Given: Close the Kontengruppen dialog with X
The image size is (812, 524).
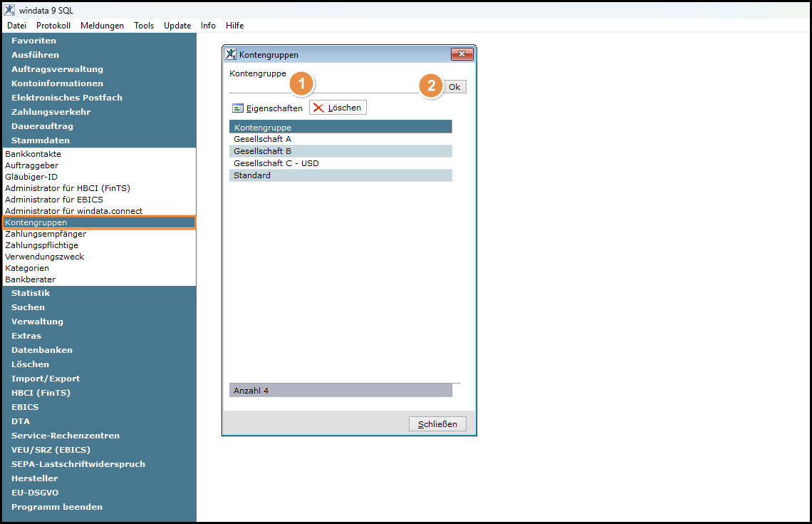Looking at the screenshot, I should click(462, 54).
